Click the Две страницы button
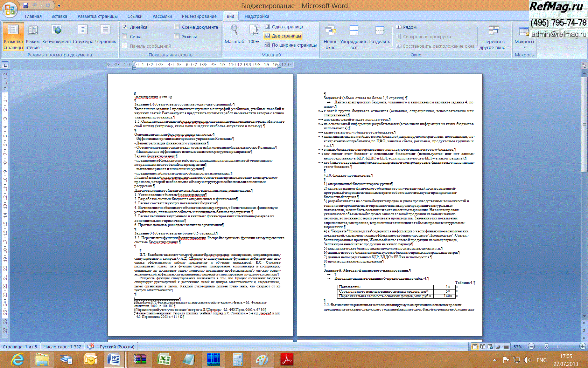This screenshot has width=588, height=368. point(283,36)
